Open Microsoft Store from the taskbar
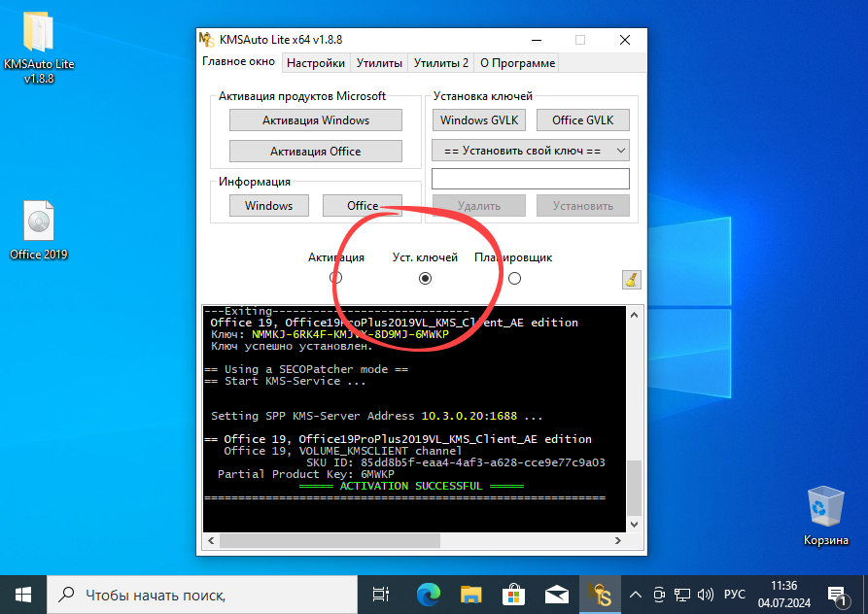The height and width of the screenshot is (614, 868). tap(513, 594)
